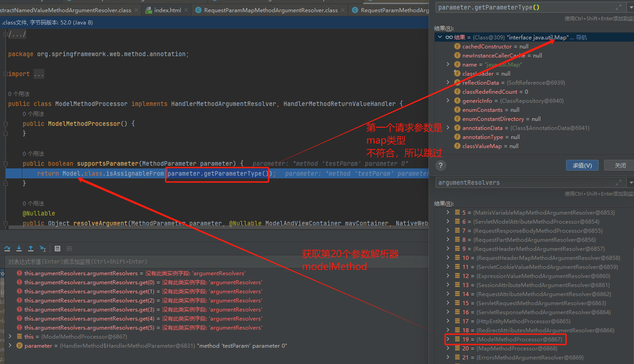
Task: Click the help question mark button
Action: [x=441, y=165]
